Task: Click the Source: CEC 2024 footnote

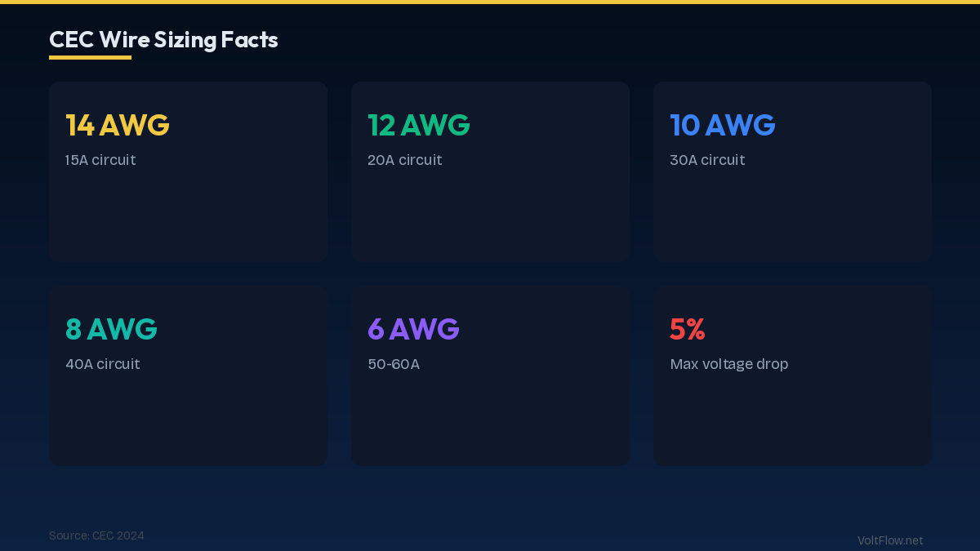Action: [x=96, y=535]
